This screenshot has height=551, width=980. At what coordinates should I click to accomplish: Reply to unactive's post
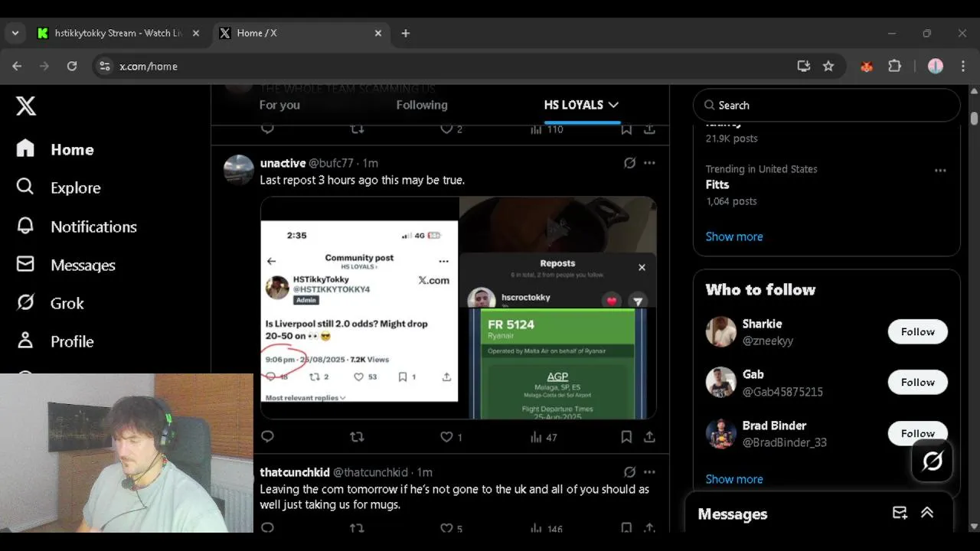[x=267, y=436]
